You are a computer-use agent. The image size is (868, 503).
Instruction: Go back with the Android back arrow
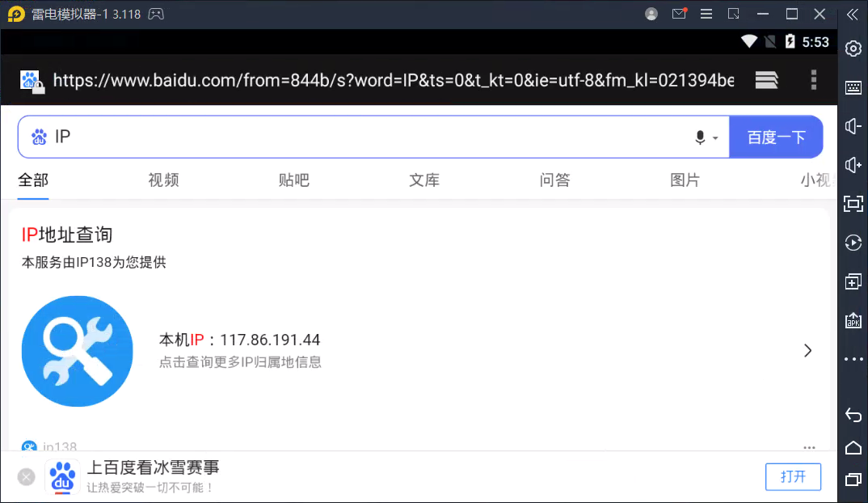coord(853,415)
